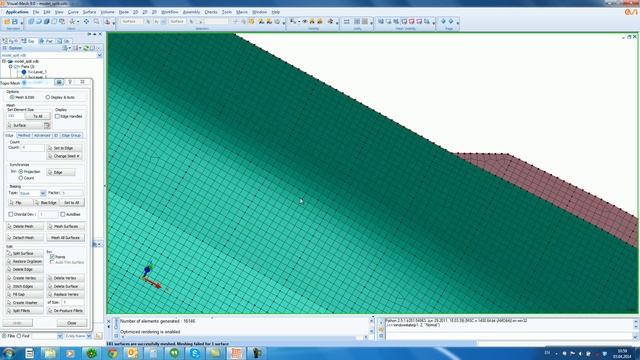Open the Surface menu
This screenshot has width=640, height=360.
click(89, 12)
